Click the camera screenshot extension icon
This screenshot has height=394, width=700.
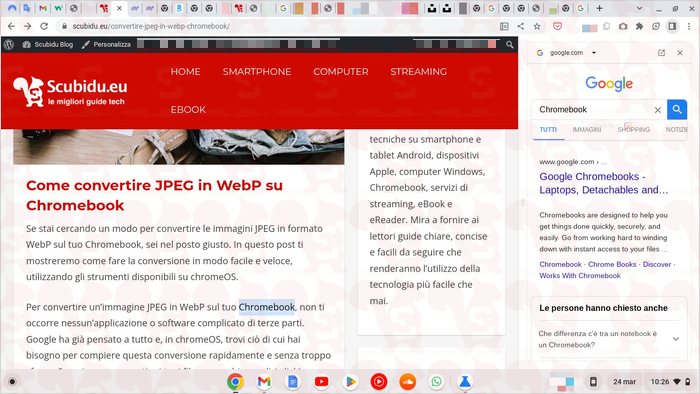pos(623,26)
